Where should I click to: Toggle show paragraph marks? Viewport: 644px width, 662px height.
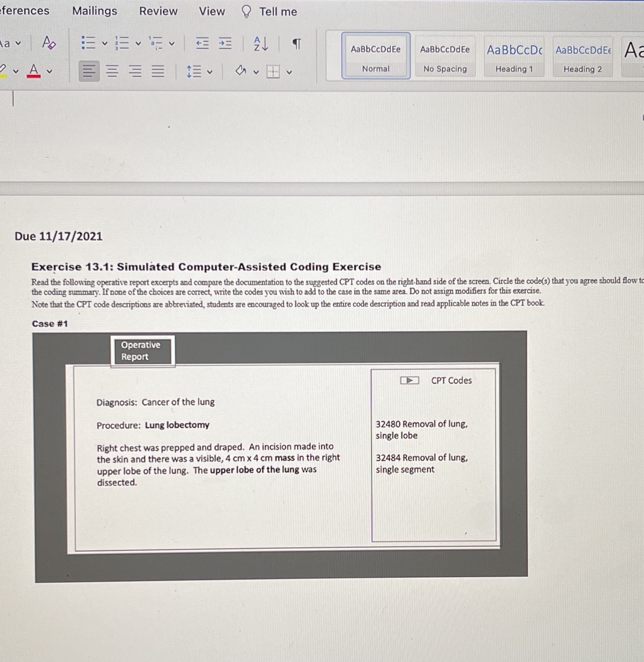pos(297,44)
